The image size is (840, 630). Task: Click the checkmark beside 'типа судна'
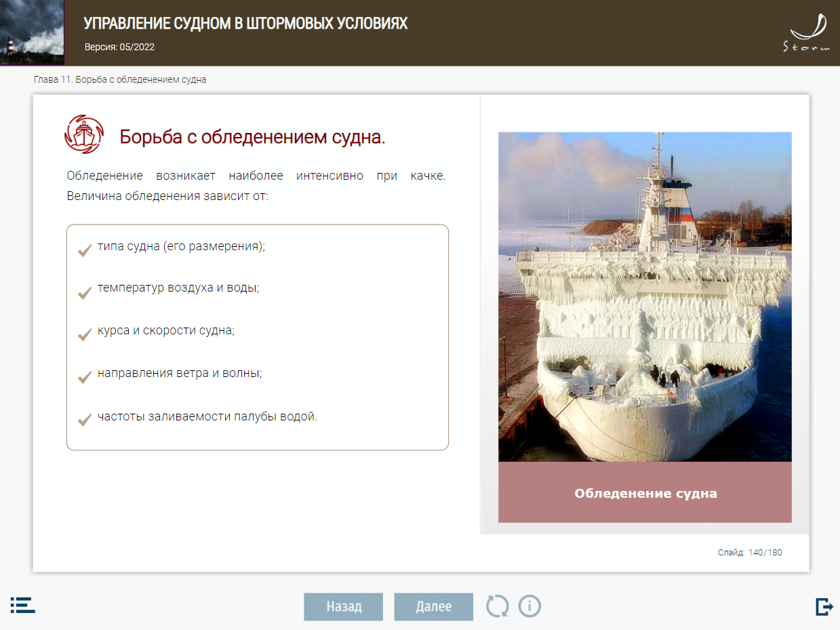click(x=85, y=250)
